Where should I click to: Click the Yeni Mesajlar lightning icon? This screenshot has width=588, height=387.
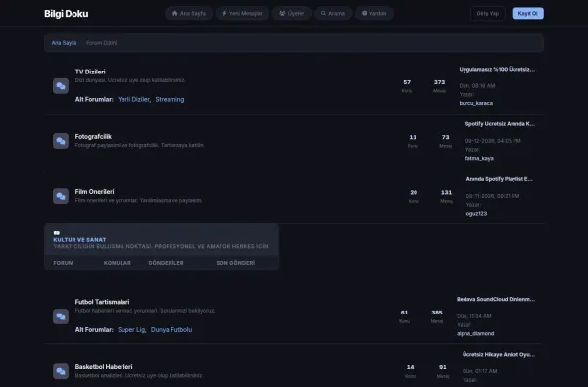(224, 13)
